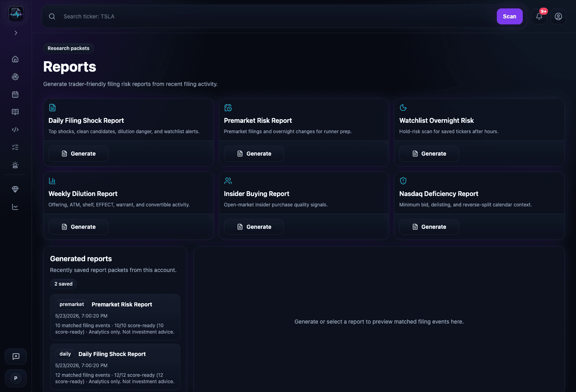
Task: Open the alarm siren sidebar icon
Action: 15,165
